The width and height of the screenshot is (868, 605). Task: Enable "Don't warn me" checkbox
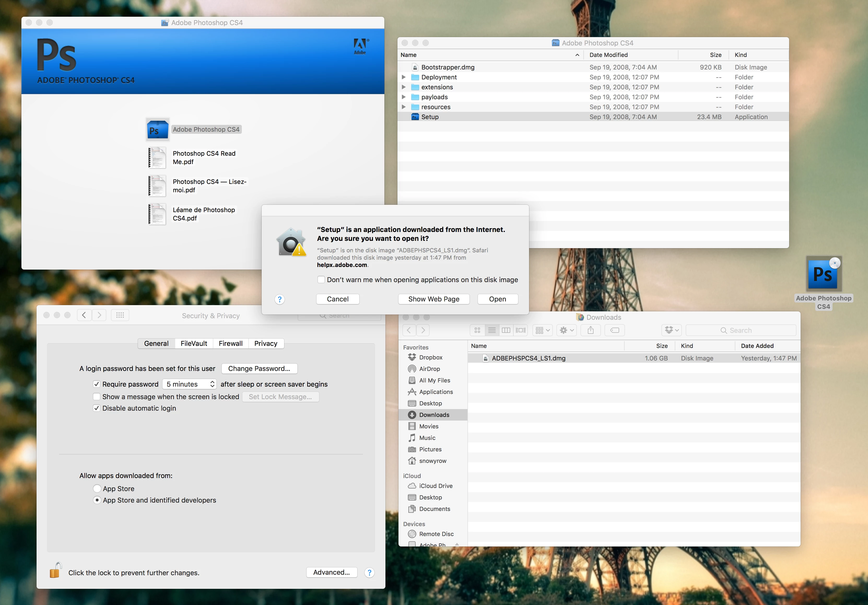pos(321,280)
